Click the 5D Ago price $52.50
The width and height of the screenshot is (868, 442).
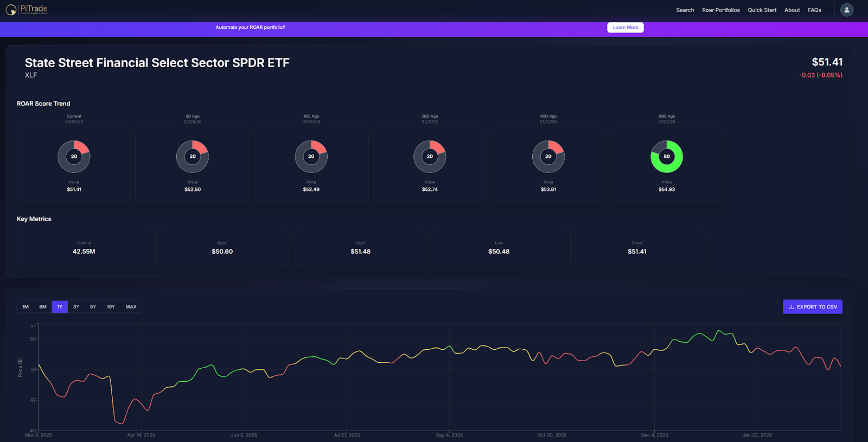[x=193, y=190]
